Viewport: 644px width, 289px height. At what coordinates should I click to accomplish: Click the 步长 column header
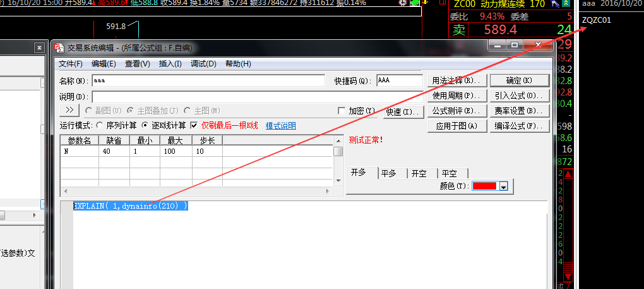click(208, 140)
